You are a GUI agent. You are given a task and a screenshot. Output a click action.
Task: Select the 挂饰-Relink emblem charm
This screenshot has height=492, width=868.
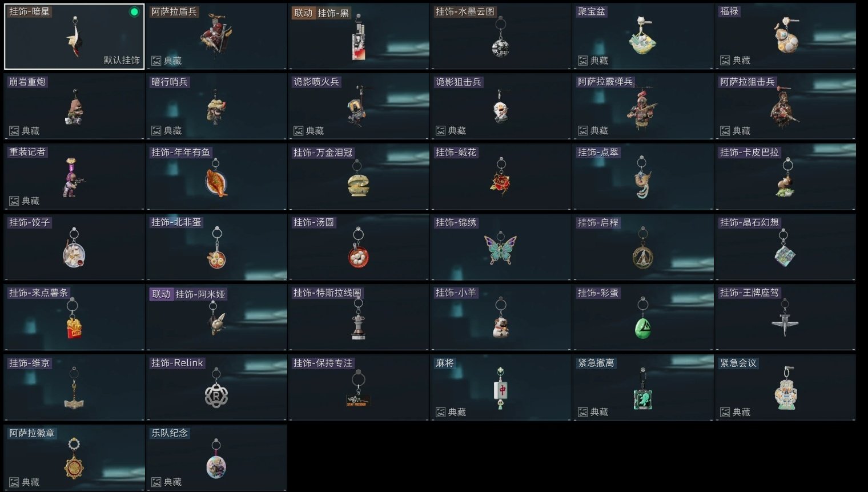(216, 388)
